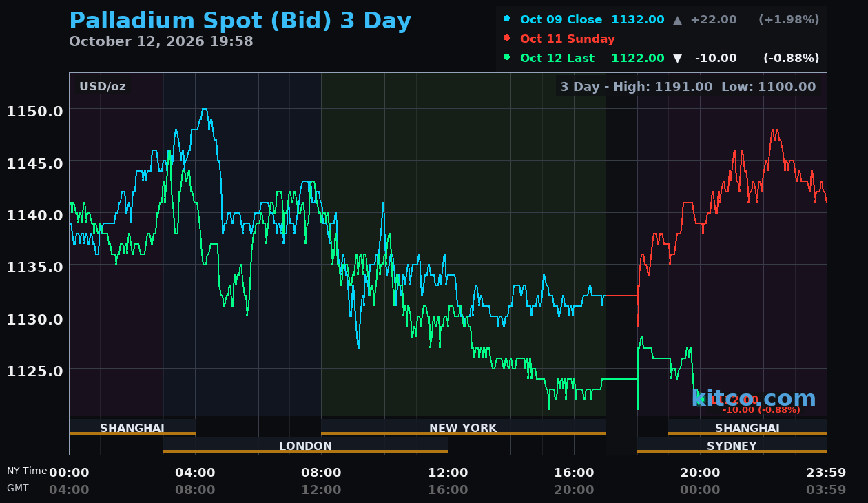Click the 23:59 NY time tick
The height and width of the screenshot is (503, 868).
826,473
